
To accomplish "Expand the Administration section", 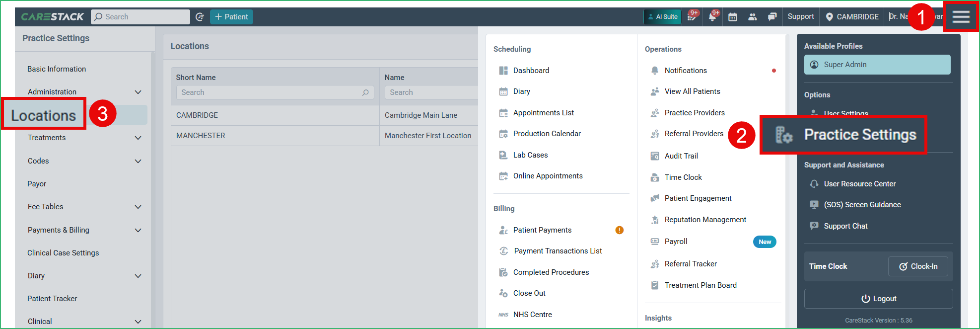I will pos(138,92).
